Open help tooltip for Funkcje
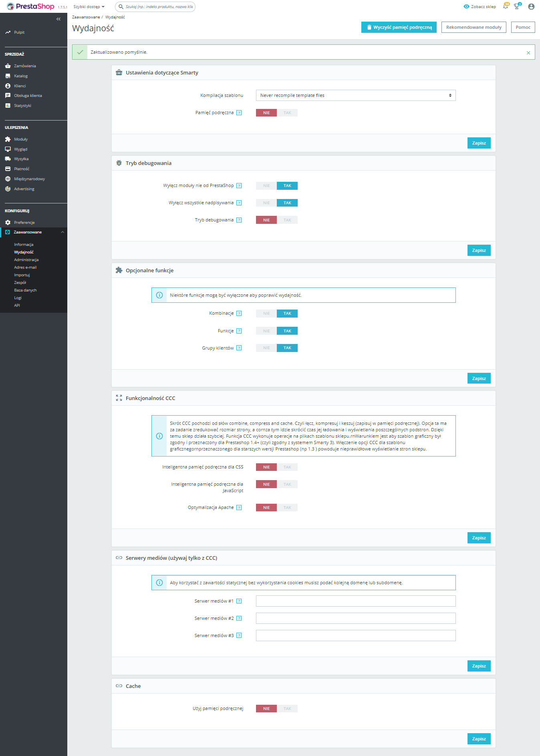The height and width of the screenshot is (756, 540). tap(239, 331)
